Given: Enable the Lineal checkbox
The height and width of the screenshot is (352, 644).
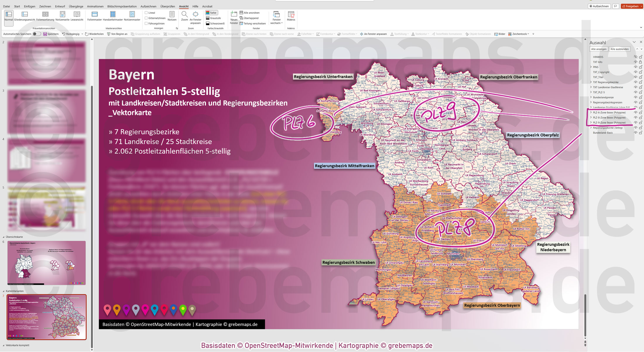Looking at the screenshot, I should 146,13.
